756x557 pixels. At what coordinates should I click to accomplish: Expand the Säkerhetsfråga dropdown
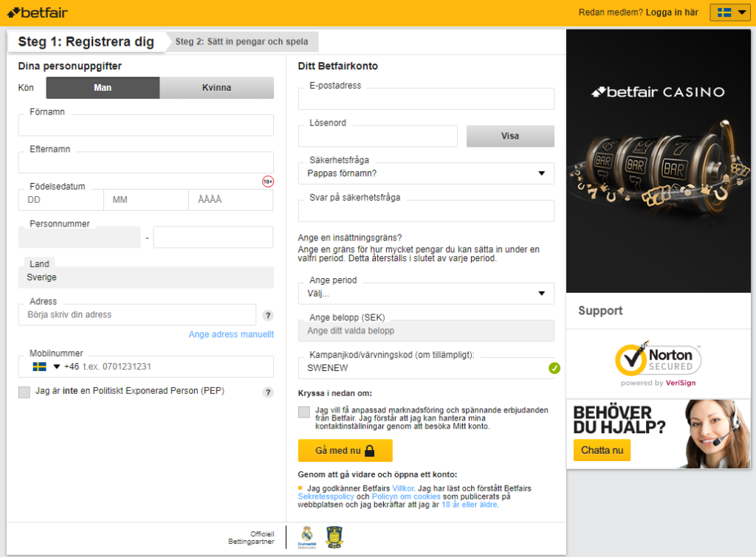[x=426, y=173]
